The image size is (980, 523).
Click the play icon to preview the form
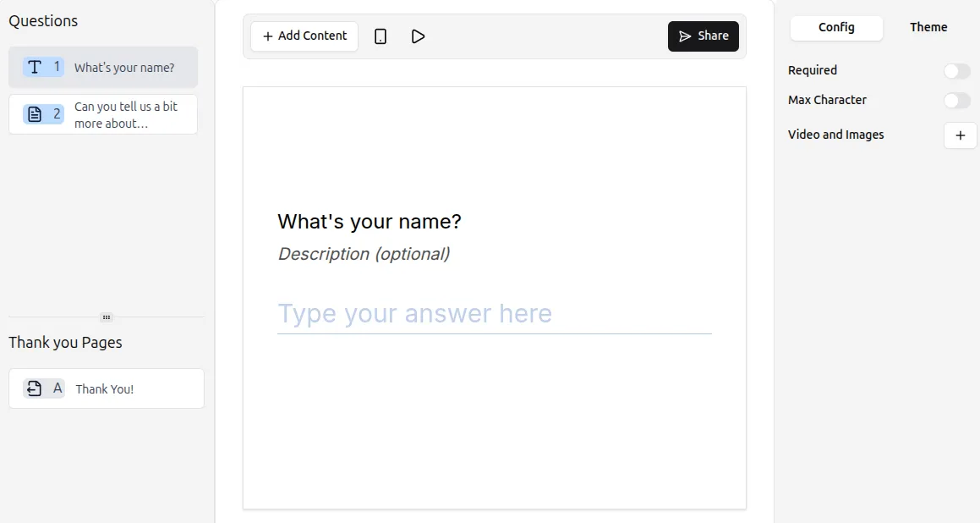pos(418,36)
